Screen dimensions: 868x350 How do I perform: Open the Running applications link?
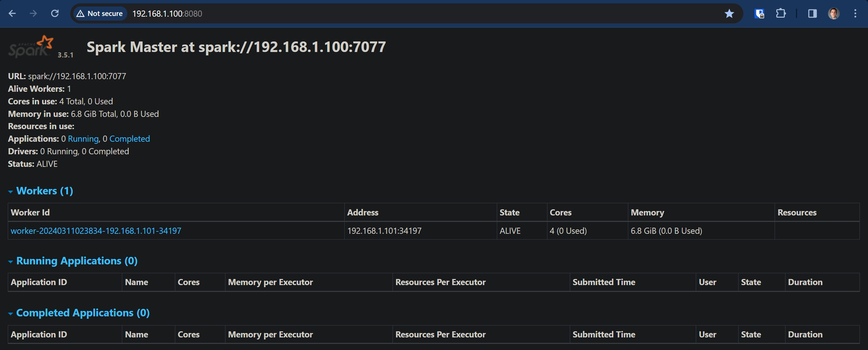click(83, 139)
